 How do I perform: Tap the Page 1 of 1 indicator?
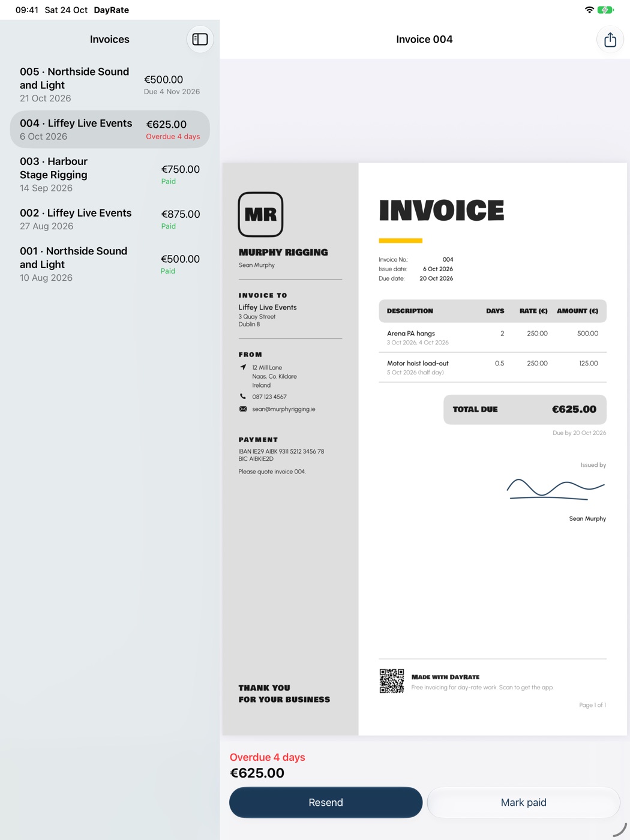tap(592, 705)
